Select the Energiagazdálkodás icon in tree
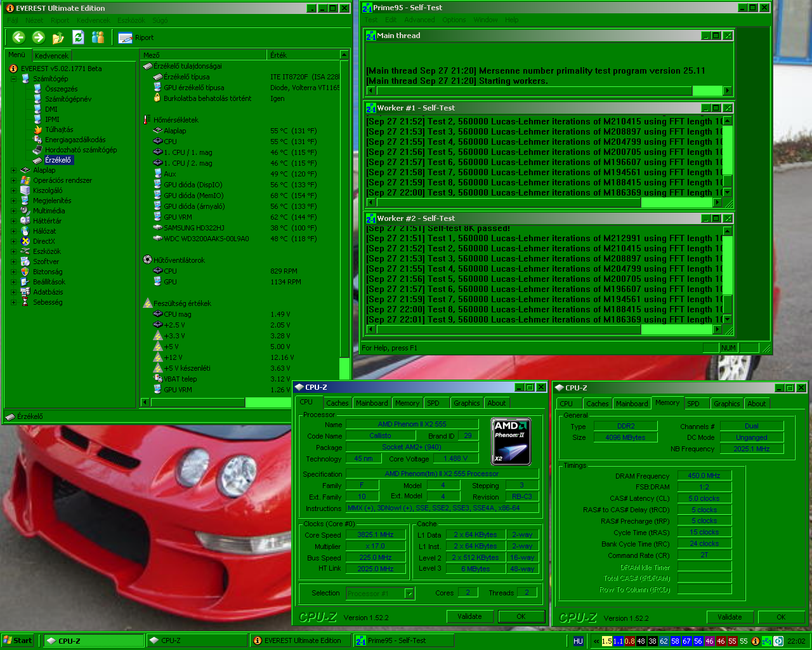 38,140
